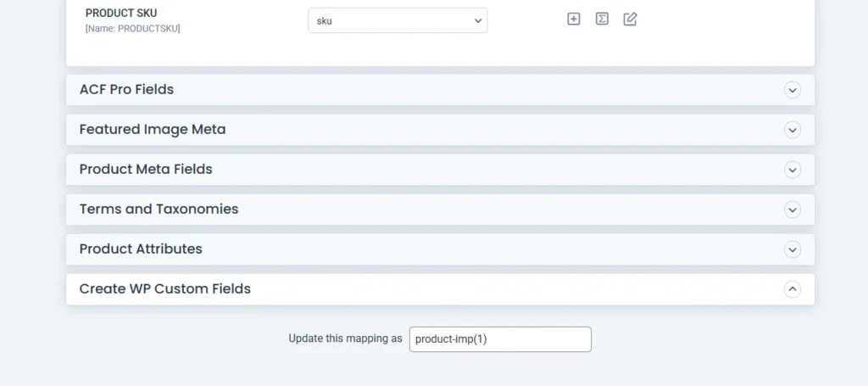Click the "Update this mapping as" label
The image size is (868, 386).
345,338
